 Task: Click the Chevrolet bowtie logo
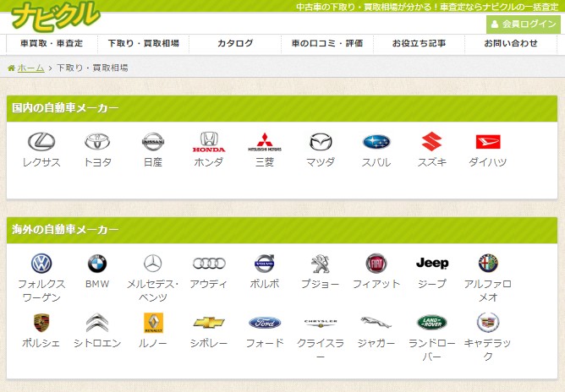(209, 323)
